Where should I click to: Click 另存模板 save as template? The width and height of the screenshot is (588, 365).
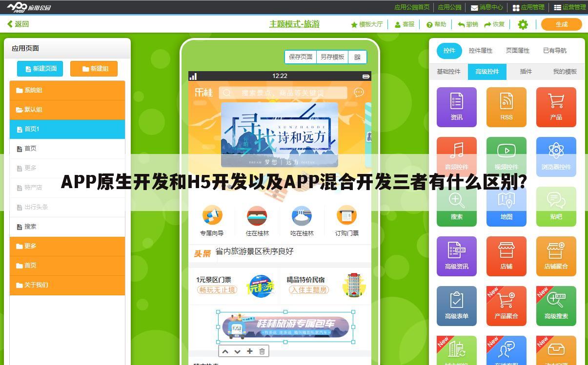click(332, 57)
